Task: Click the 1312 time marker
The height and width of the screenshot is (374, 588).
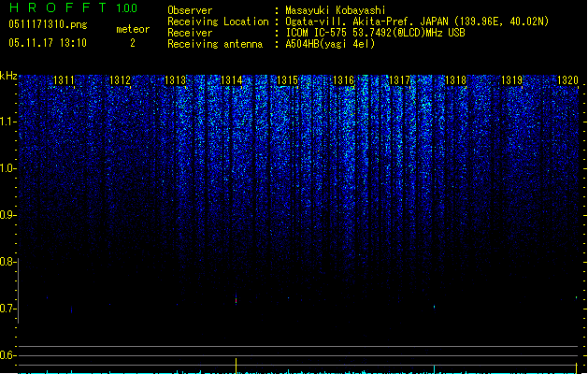Action: click(120, 80)
